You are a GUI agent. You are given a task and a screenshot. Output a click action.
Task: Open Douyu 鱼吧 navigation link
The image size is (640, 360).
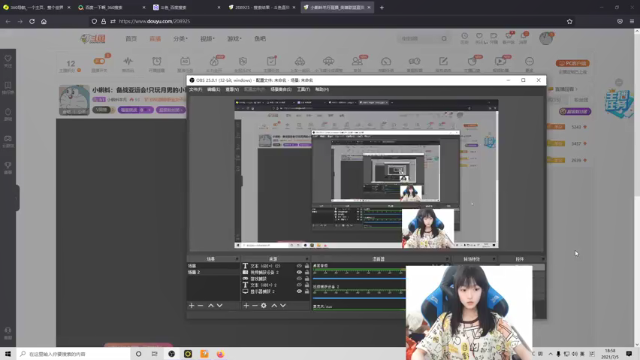(x=260, y=39)
